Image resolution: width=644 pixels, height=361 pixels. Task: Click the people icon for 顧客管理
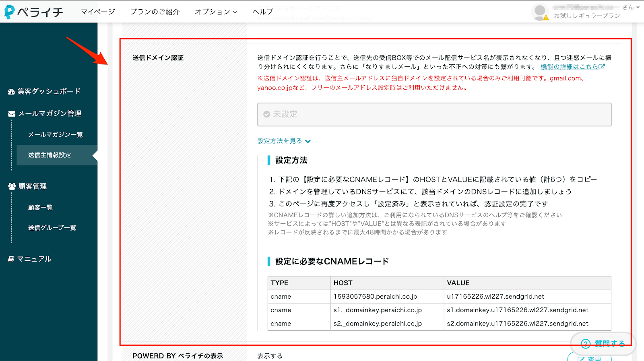click(12, 186)
